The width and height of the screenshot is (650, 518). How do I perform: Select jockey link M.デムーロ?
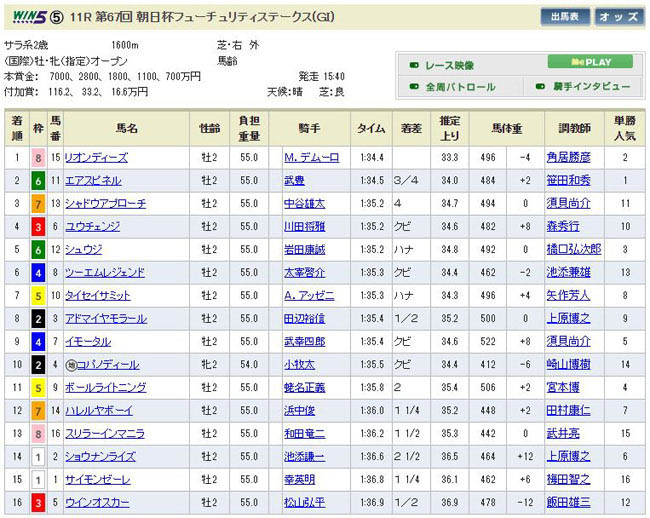tap(312, 157)
